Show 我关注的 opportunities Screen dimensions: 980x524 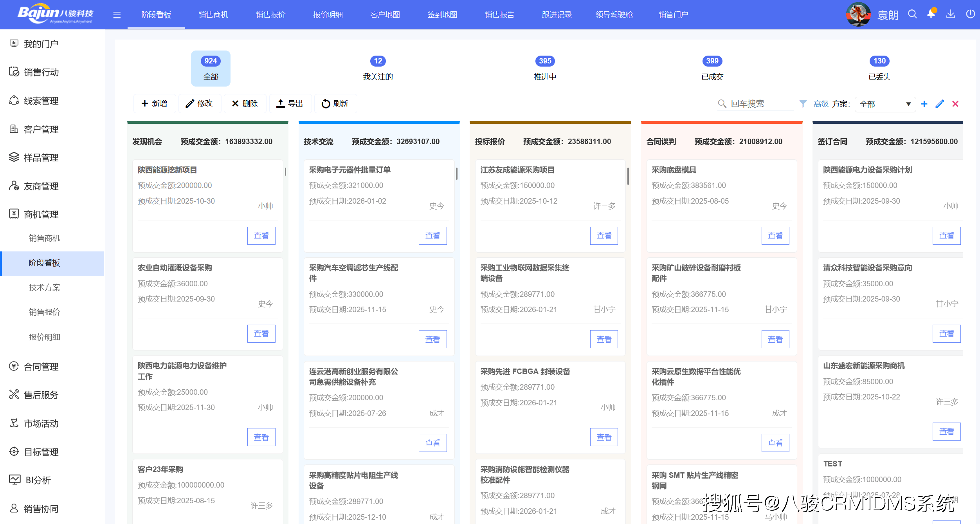click(378, 68)
